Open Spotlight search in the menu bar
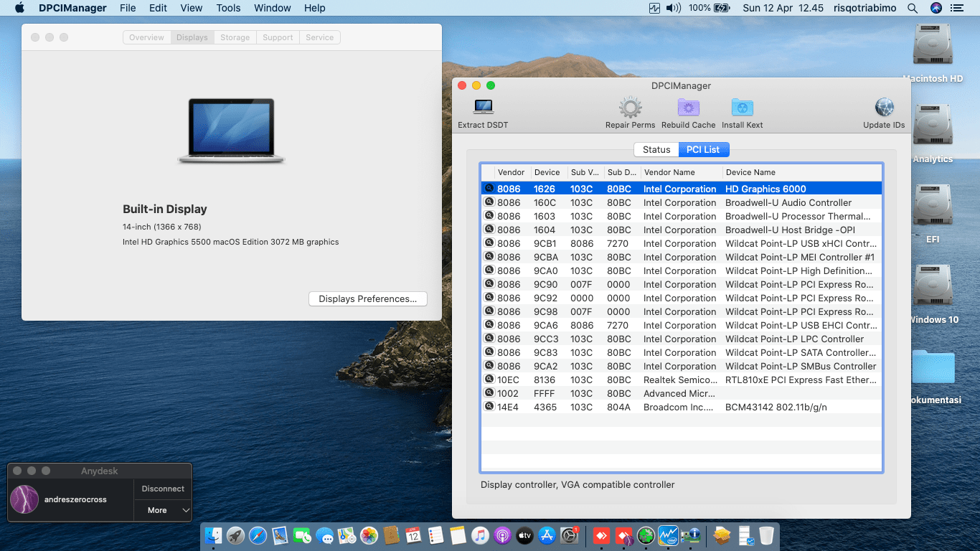 pos(913,8)
